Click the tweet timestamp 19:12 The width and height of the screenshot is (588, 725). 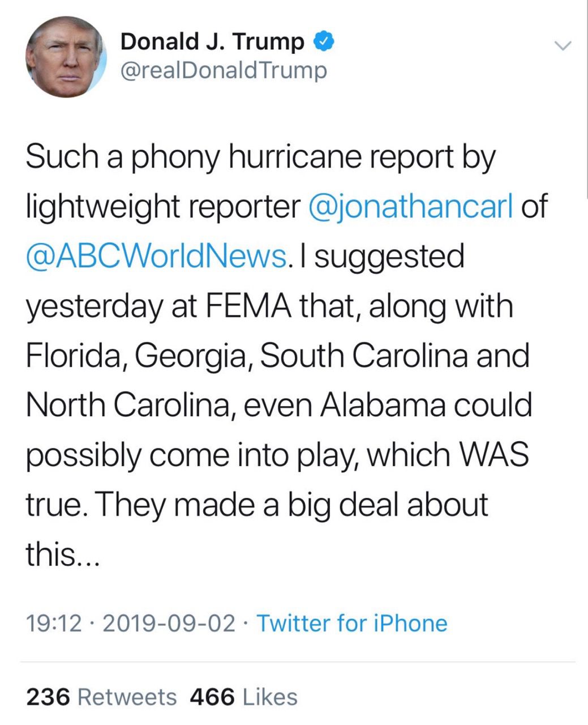pos(53,623)
